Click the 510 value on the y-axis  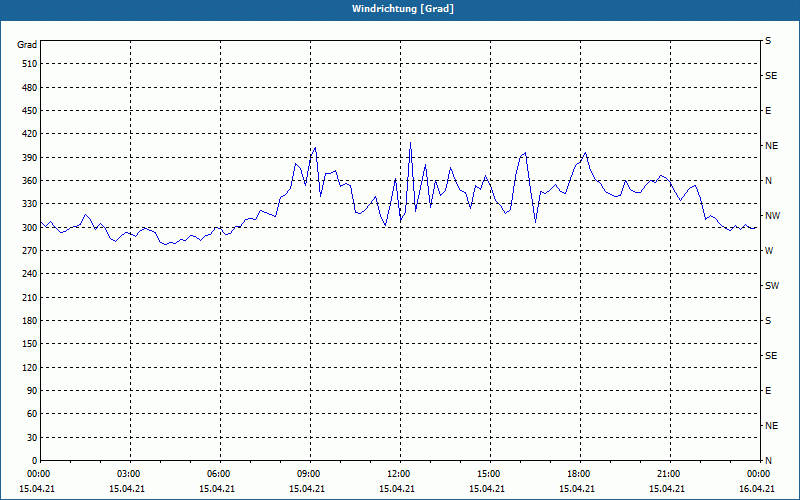[28, 64]
